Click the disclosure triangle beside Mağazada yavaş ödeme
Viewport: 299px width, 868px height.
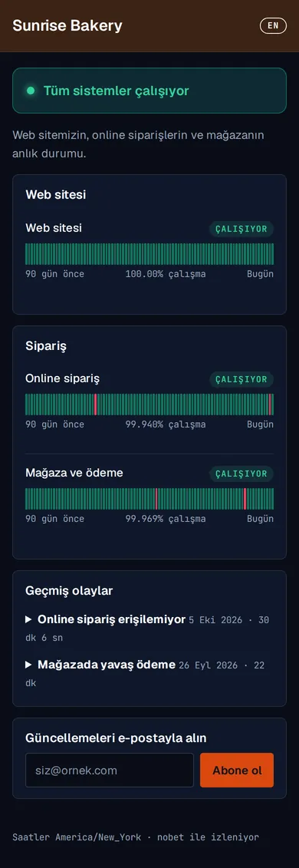pyautogui.click(x=28, y=665)
